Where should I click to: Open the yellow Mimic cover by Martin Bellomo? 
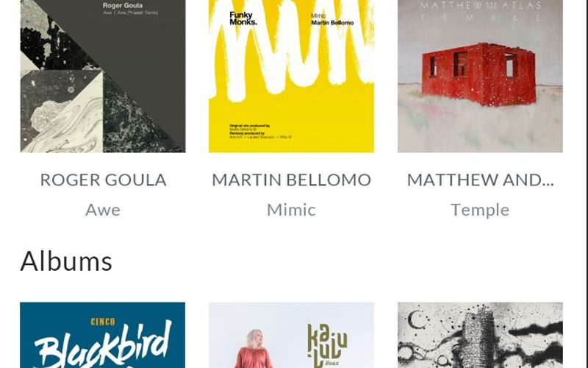[291, 76]
